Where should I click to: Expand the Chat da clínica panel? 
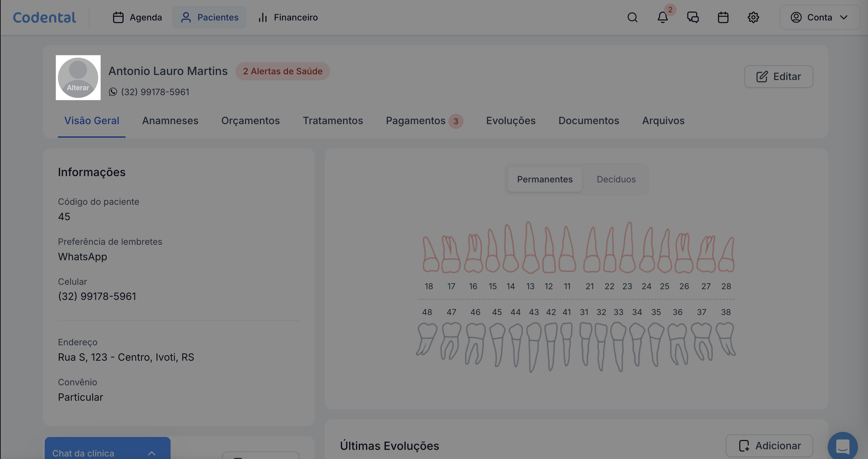click(x=107, y=453)
